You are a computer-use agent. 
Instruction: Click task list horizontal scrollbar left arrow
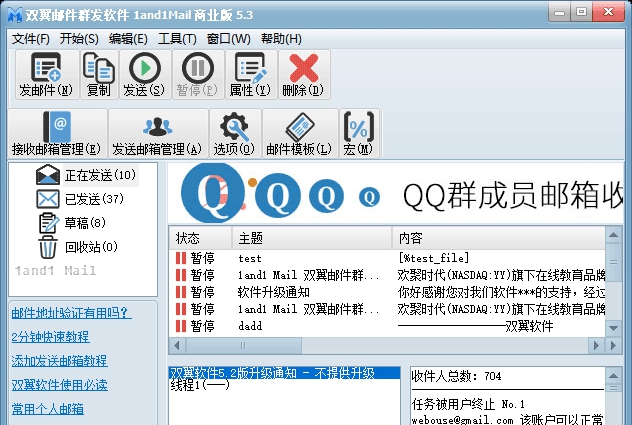(x=177, y=345)
